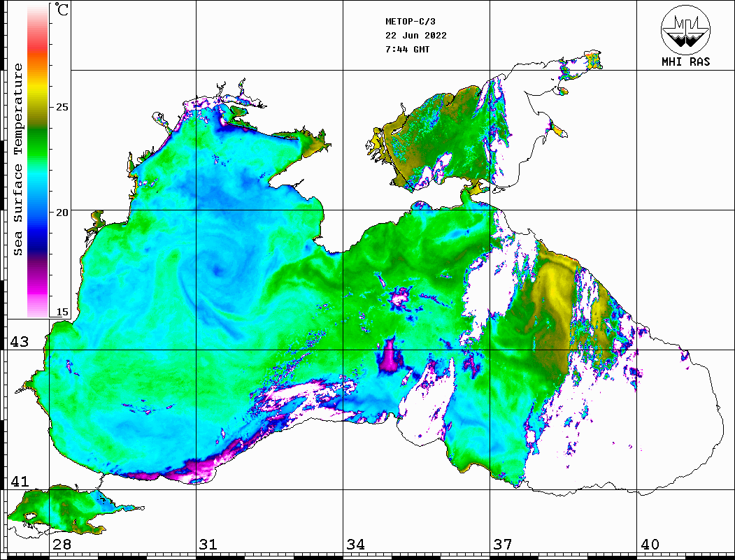Viewport: 735px width, 560px height.
Task: Click longitude label "28"
Action: 62,544
